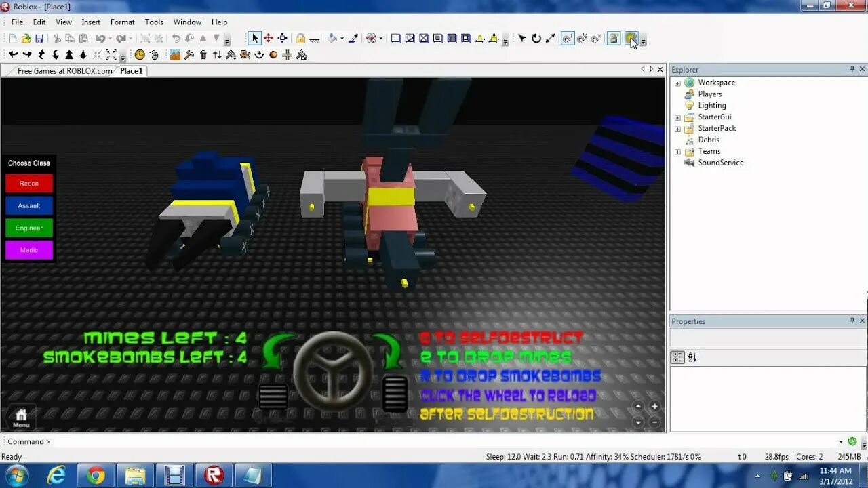Select Lighting in the Explorer tree
This screenshot has height=488, width=868.
712,106
